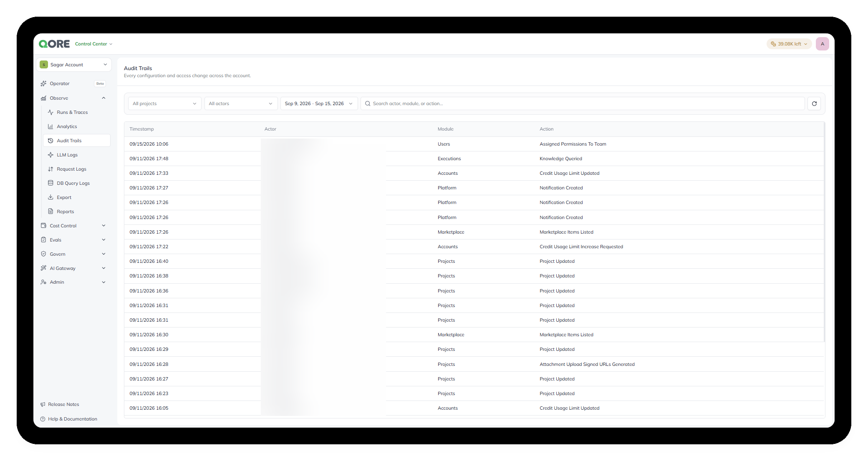
Task: Click the table vertical scrollbar
Action: [x=825, y=232]
